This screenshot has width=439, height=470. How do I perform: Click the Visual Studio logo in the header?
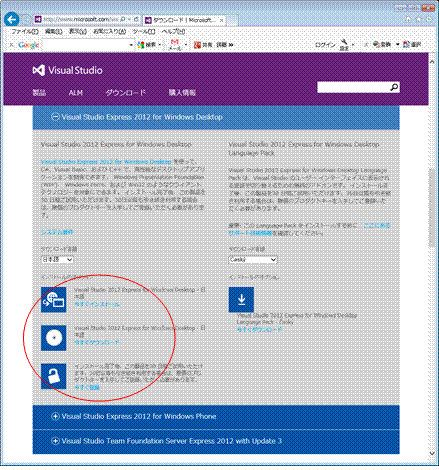pos(67,70)
